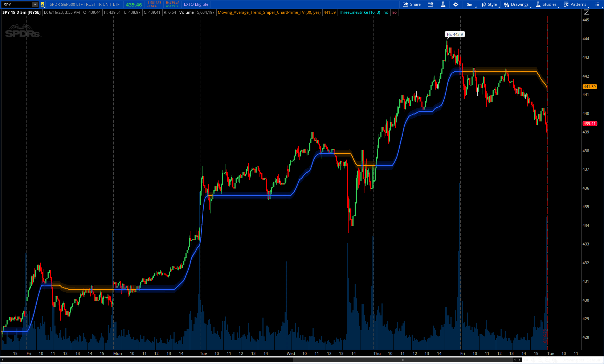The image size is (604, 364).
Task: Open the Drawings menu
Action: click(516, 4)
